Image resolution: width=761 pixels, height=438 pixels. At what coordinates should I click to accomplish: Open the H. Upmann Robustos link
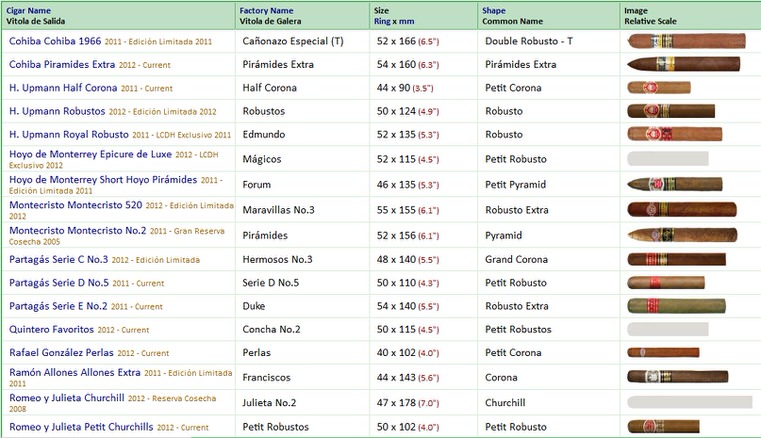point(57,111)
